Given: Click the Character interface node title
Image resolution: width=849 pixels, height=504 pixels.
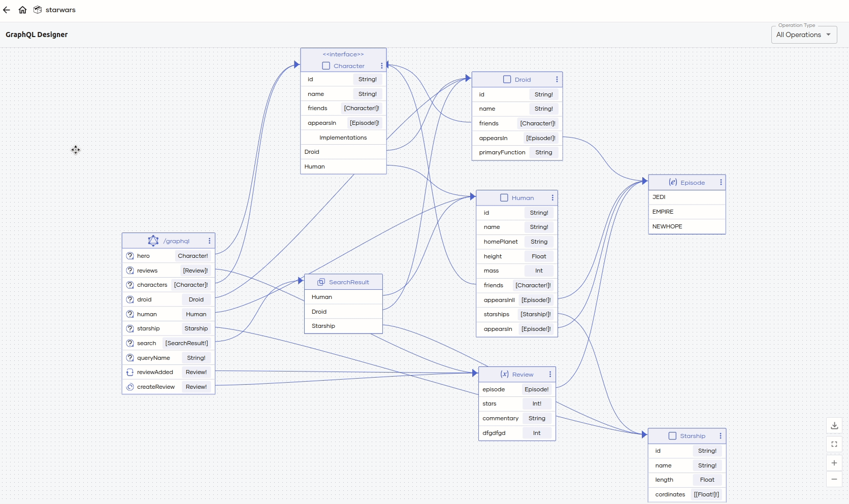Looking at the screenshot, I should 349,66.
